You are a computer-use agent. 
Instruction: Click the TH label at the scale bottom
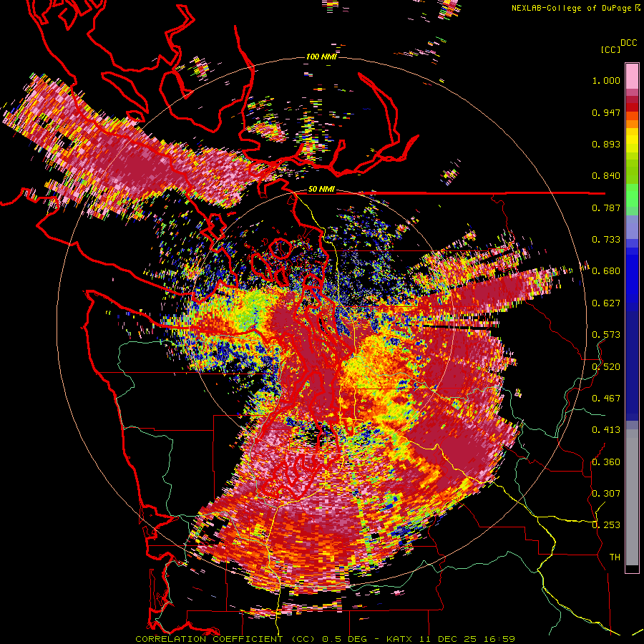tap(615, 557)
